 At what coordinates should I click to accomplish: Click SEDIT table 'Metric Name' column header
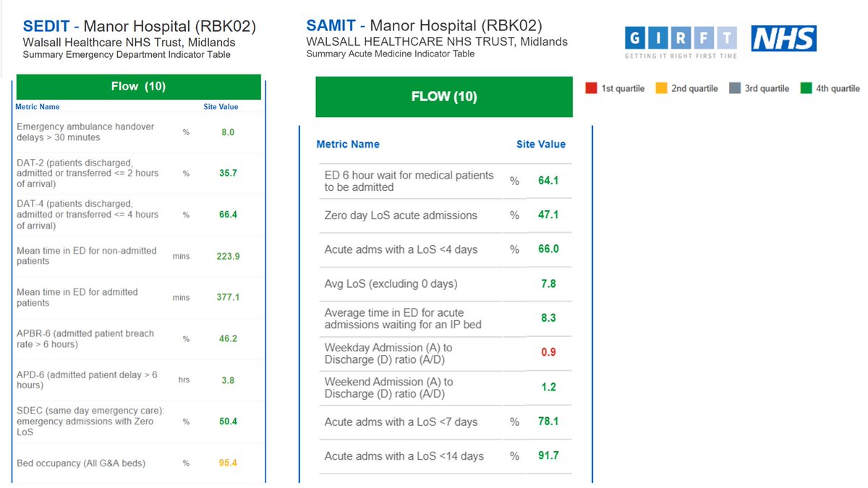click(x=38, y=107)
